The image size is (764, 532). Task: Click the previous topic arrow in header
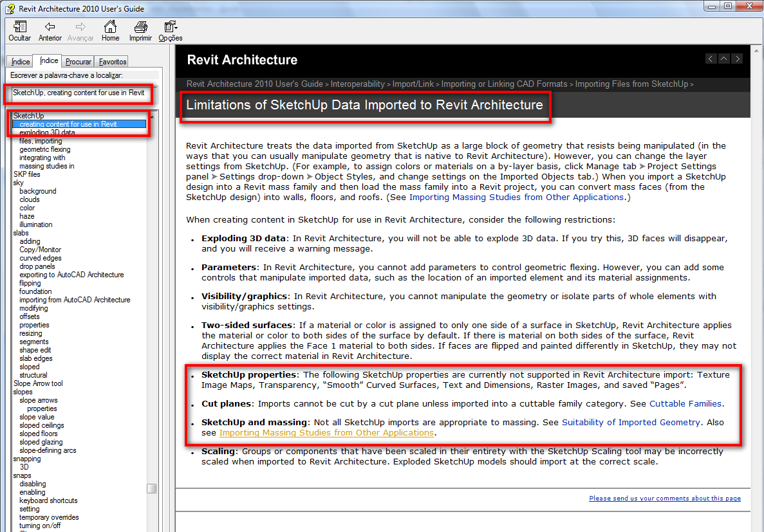(711, 59)
